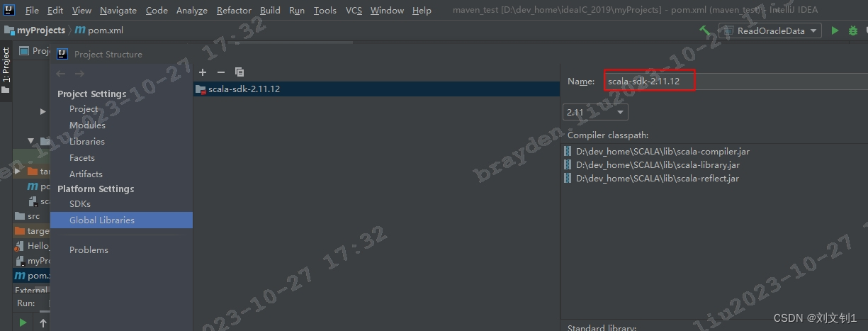Open the Help menu
The width and height of the screenshot is (868, 331).
tap(422, 11)
